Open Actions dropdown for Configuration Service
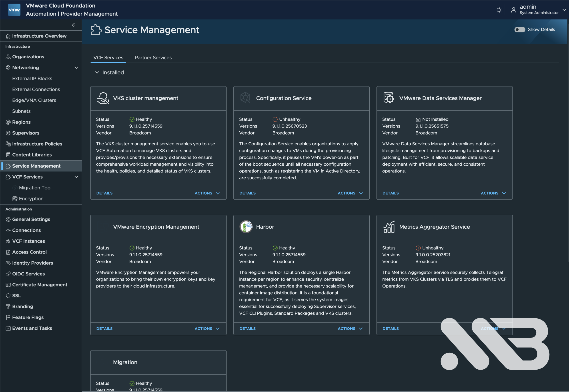The image size is (569, 392). [350, 193]
